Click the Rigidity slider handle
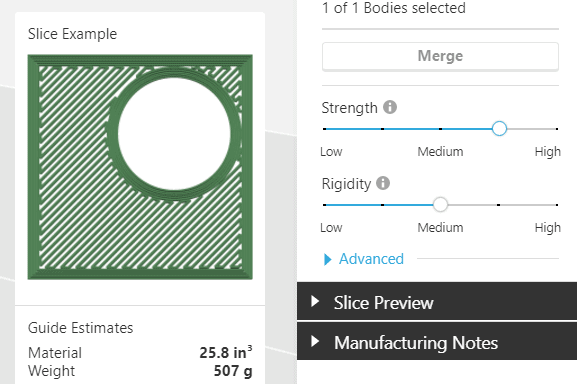Viewport: 577px width, 384px height. (440, 205)
